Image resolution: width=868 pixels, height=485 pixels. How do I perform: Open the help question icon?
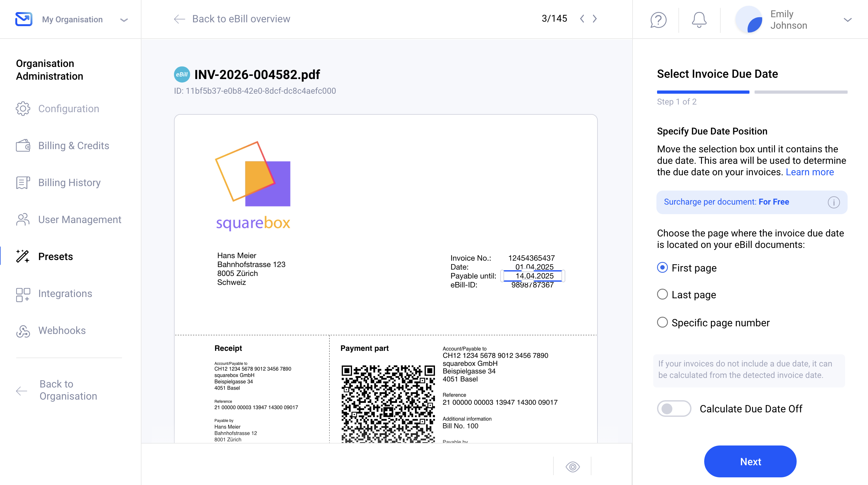[658, 20]
